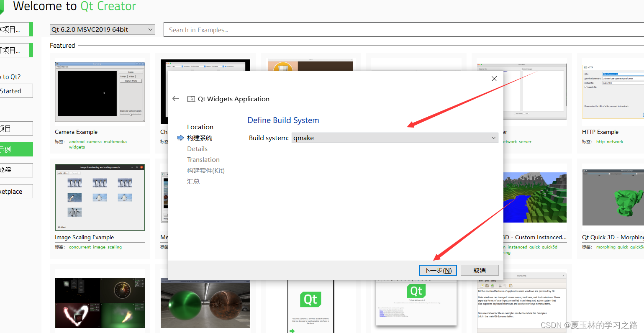Click the Get Started button in sidebar
Image resolution: width=644 pixels, height=333 pixels.
tap(16, 91)
